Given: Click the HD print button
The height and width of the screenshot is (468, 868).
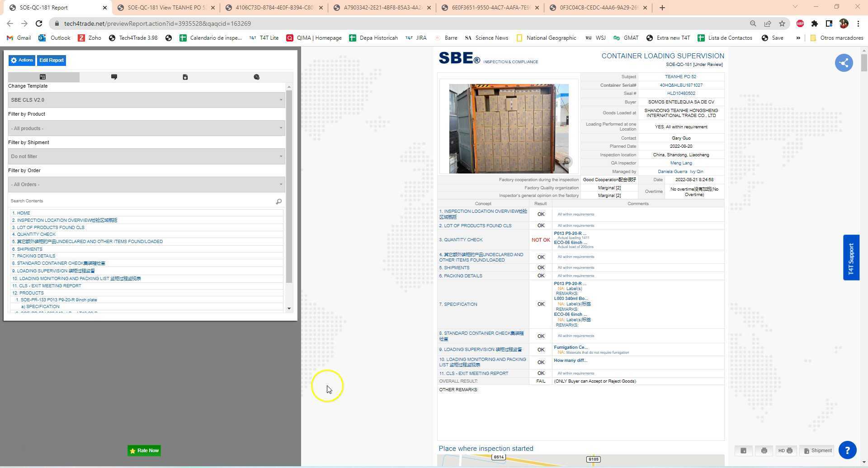Looking at the screenshot, I should [785, 451].
